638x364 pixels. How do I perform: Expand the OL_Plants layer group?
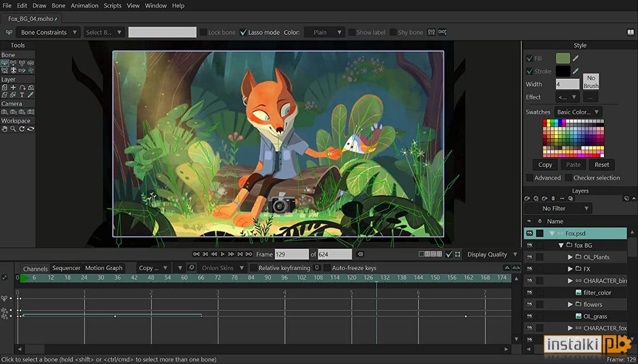[x=570, y=257]
